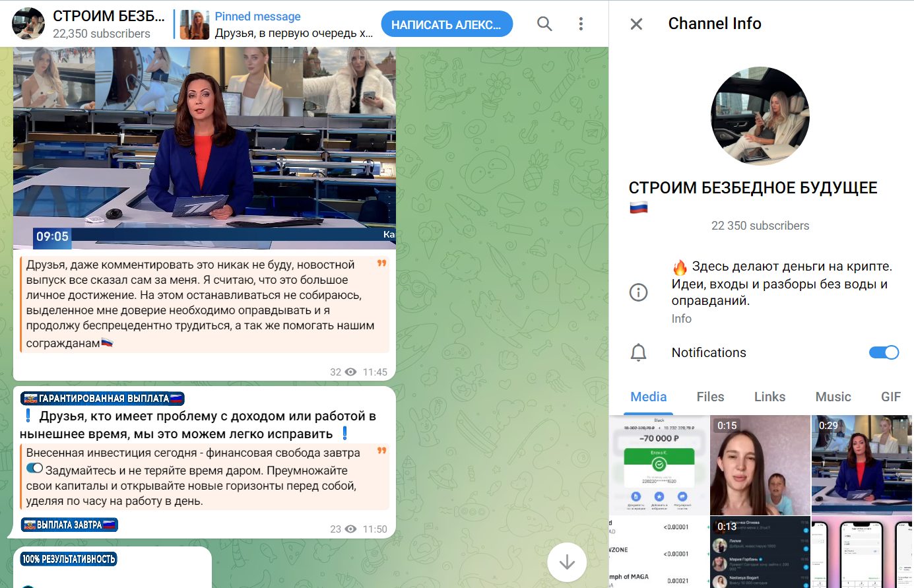Click the quote beginning Друзья, даже комментировать
This screenshot has width=914, height=588.
[205, 304]
